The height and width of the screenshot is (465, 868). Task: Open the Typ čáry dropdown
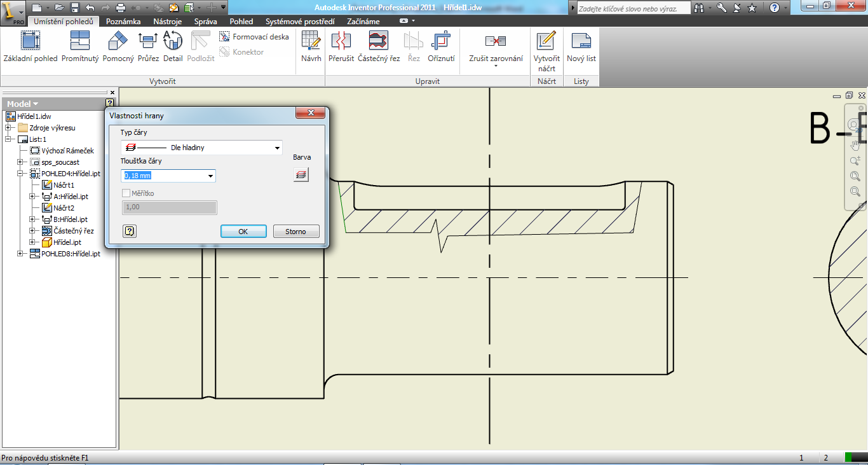tap(201, 148)
